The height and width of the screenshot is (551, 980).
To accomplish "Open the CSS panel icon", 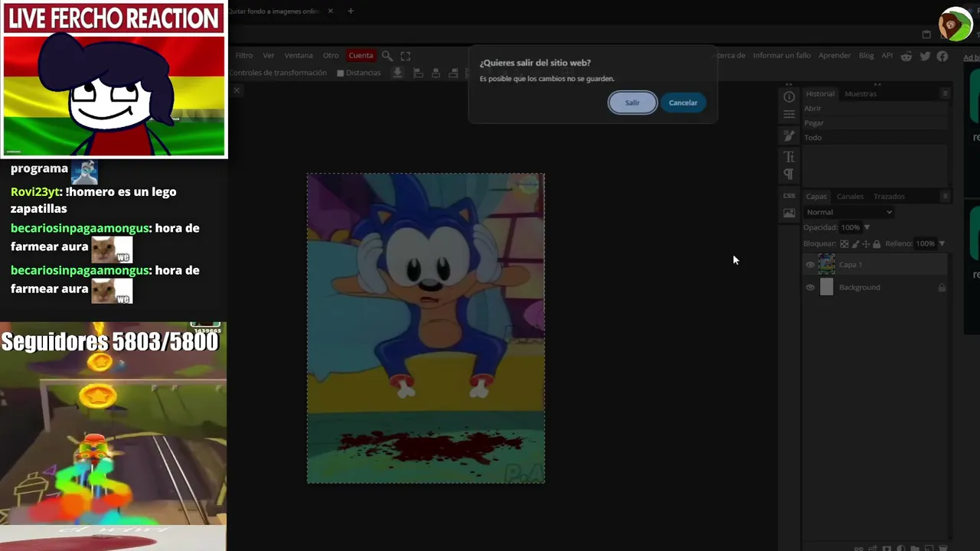I will pyautogui.click(x=789, y=196).
